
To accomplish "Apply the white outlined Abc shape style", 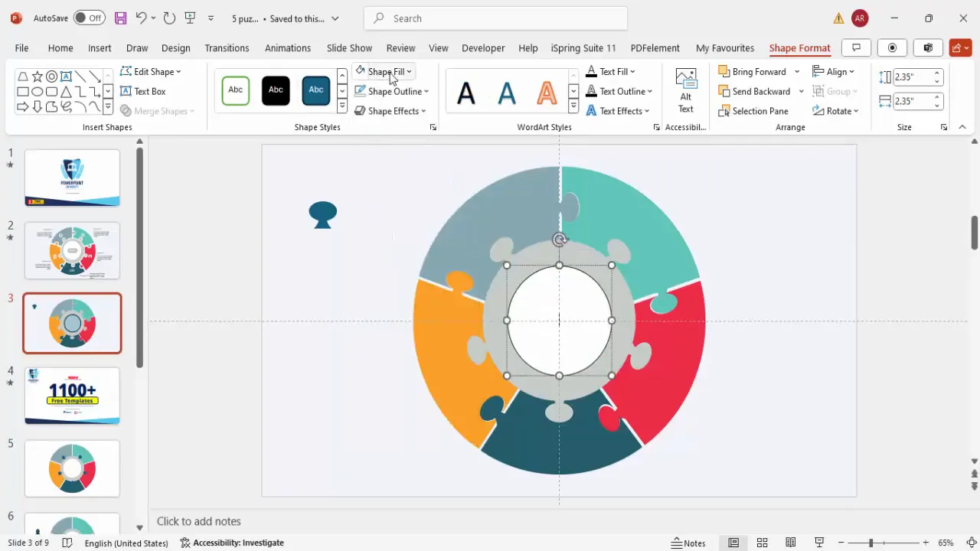I will [236, 90].
